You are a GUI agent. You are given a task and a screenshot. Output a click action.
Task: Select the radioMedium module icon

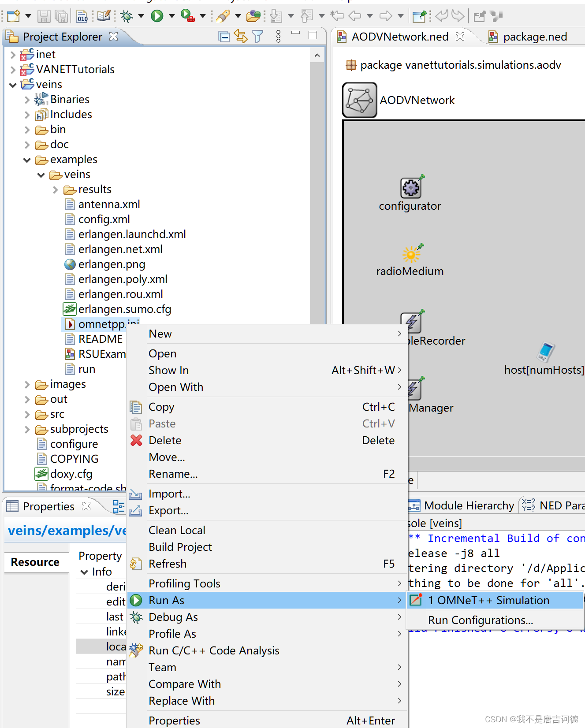tap(411, 254)
